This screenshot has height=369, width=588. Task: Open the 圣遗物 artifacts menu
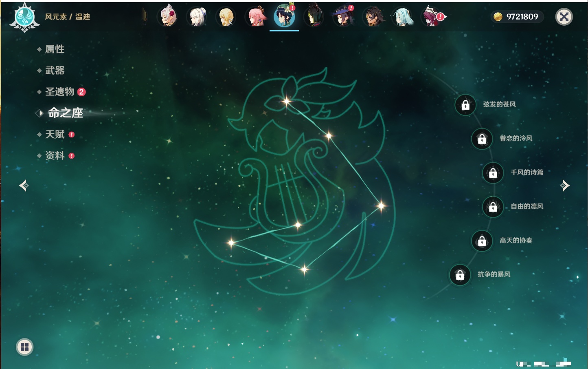coord(59,92)
